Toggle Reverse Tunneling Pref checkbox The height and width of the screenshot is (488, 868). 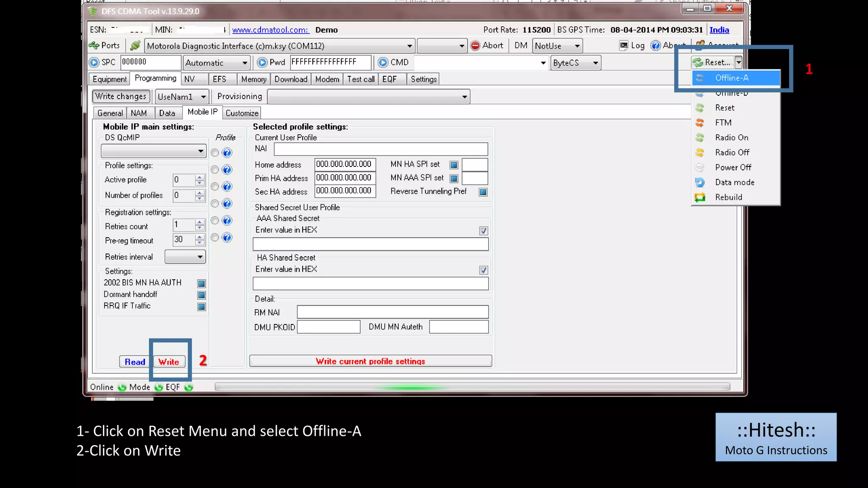pyautogui.click(x=483, y=192)
